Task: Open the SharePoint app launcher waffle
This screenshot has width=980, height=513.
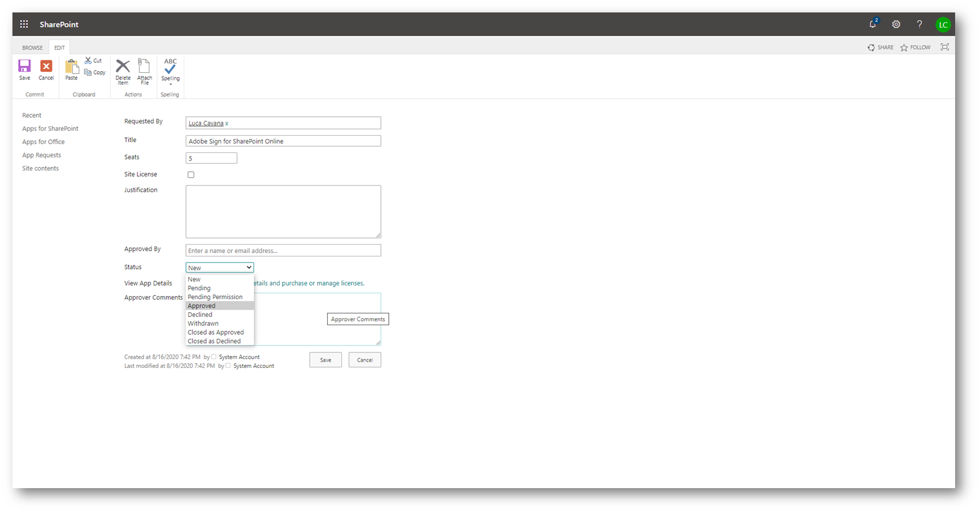Action: (x=24, y=24)
